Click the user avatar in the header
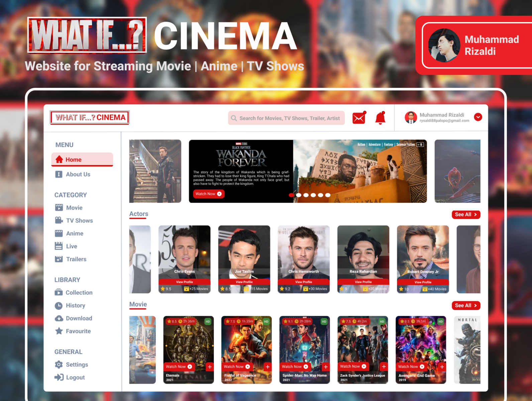 coord(411,117)
